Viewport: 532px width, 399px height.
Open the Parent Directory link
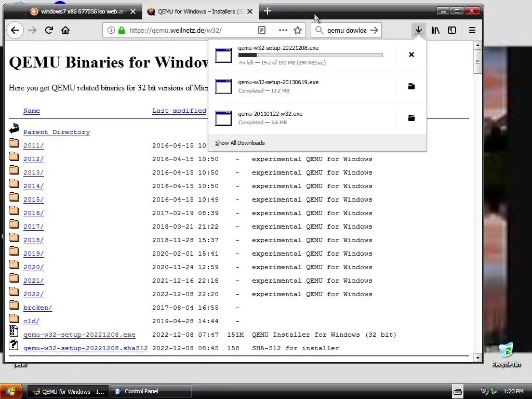(x=57, y=132)
